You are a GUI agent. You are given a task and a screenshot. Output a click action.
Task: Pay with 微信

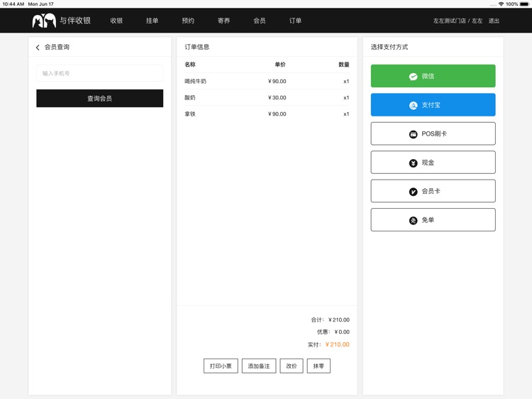(433, 76)
